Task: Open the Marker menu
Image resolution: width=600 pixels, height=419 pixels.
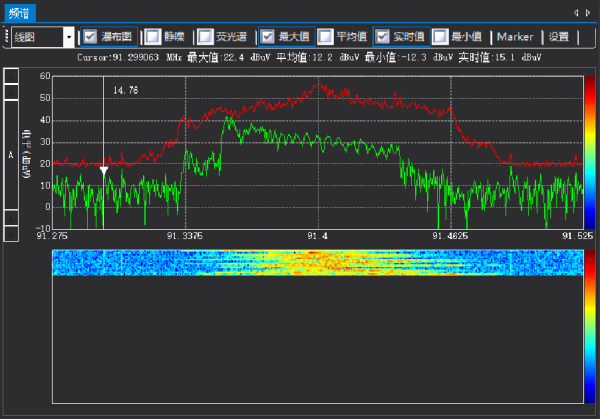Action: coord(515,37)
